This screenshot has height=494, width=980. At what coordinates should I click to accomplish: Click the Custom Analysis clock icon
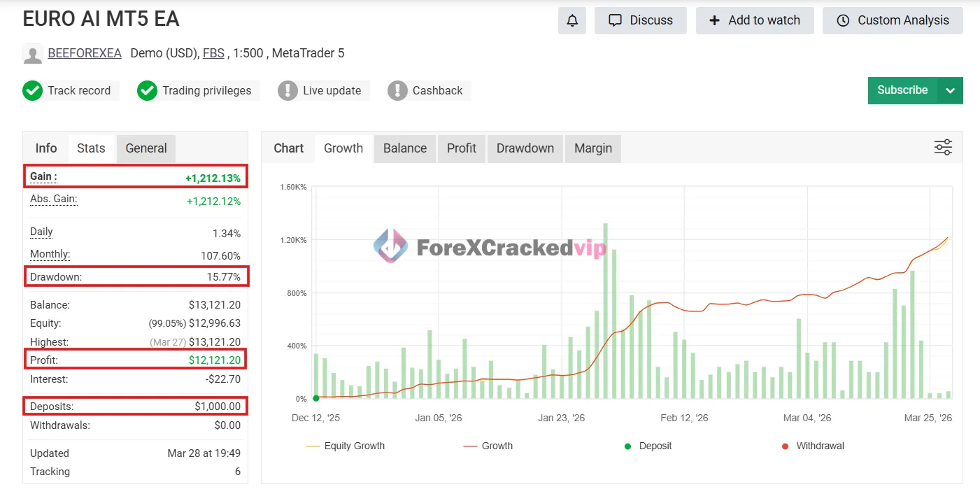(843, 20)
